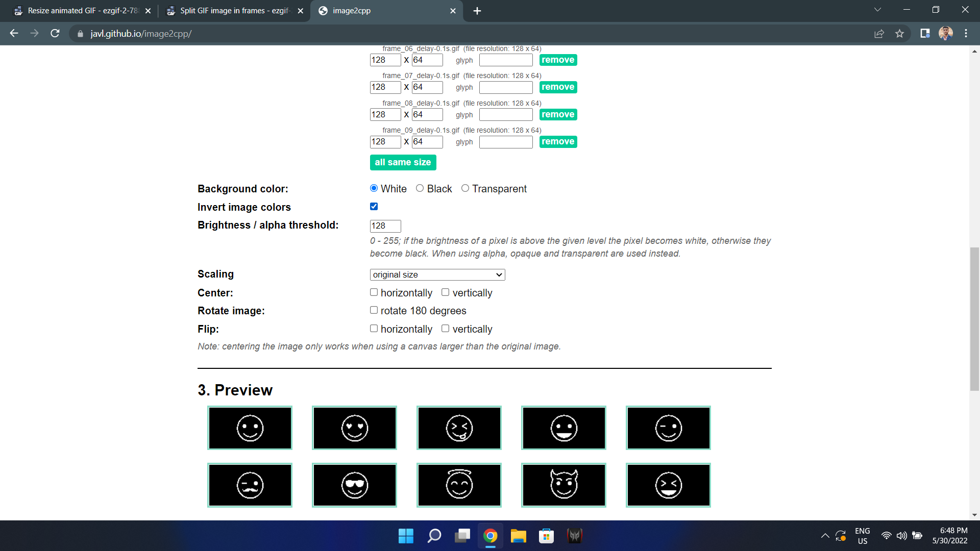
Task: Reload the image2cpp page
Action: 55,33
